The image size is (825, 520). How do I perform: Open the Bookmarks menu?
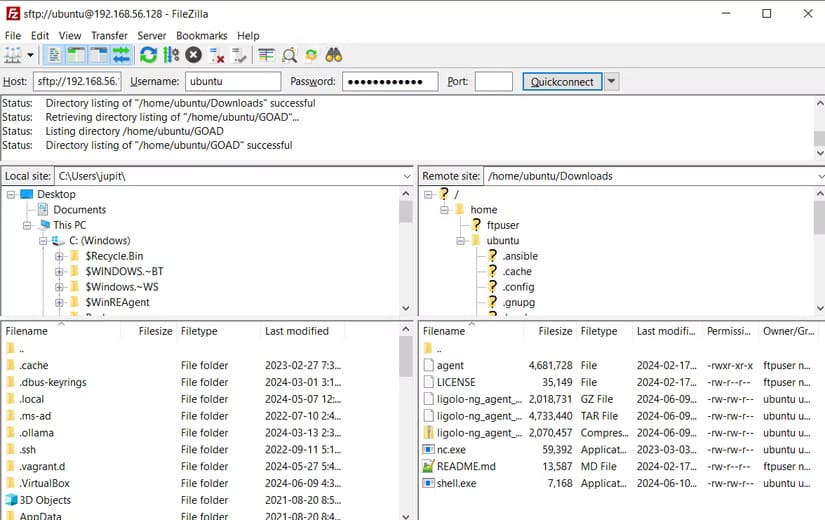[x=201, y=35]
